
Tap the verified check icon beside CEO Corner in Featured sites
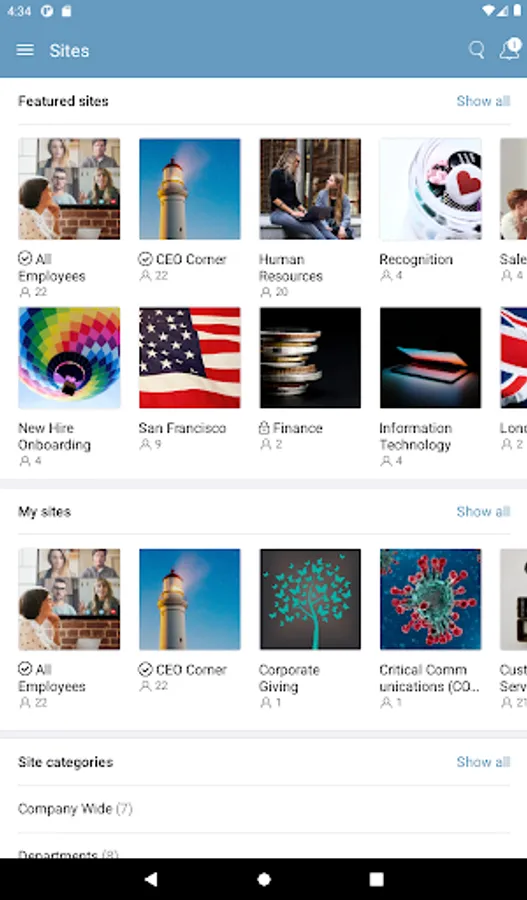[x=145, y=259]
